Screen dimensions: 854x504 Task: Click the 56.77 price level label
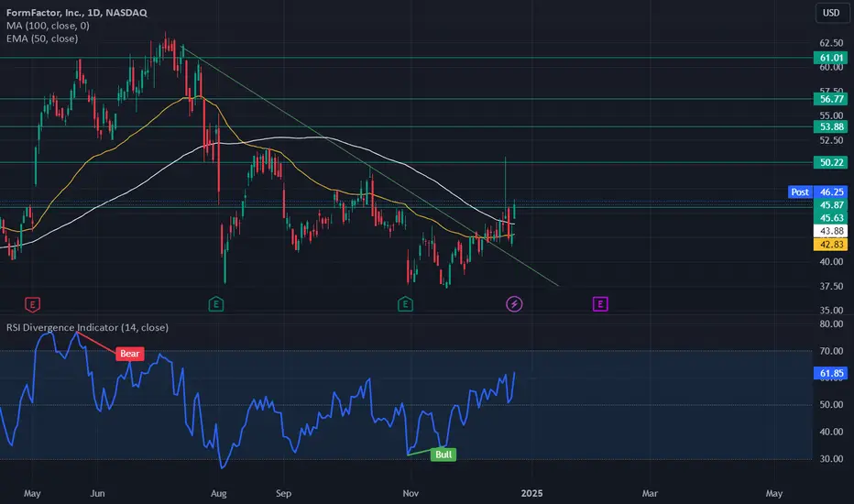click(x=830, y=99)
